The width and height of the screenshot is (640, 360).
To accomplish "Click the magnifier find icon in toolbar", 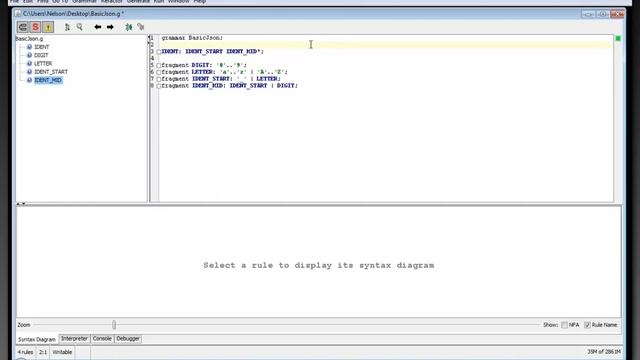I will (x=80, y=27).
